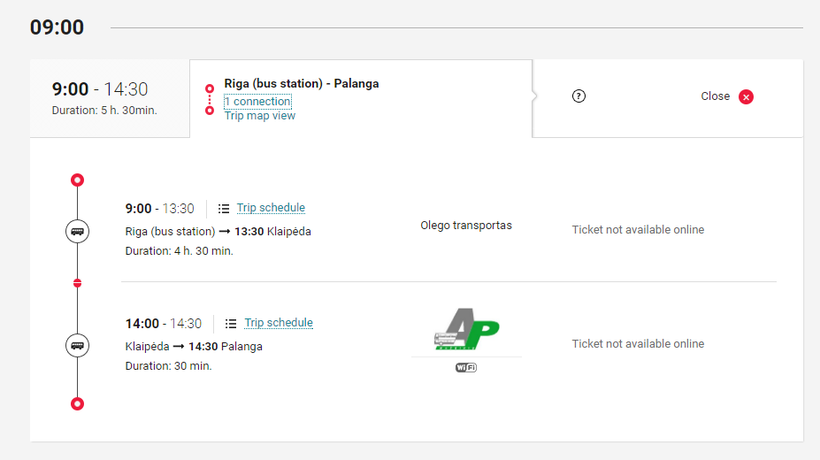Click the list icon beside second Trip schedule
The height and width of the screenshot is (460, 820).
[x=231, y=323]
